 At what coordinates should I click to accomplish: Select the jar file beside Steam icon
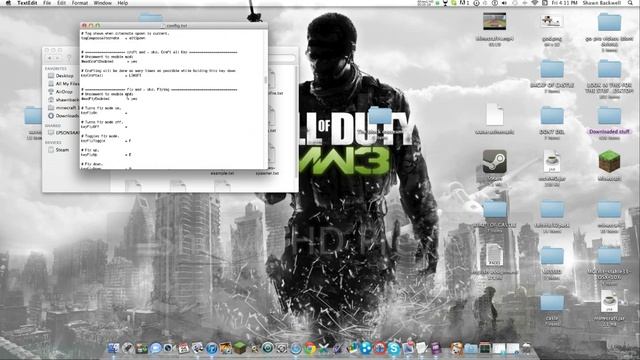[x=552, y=162]
